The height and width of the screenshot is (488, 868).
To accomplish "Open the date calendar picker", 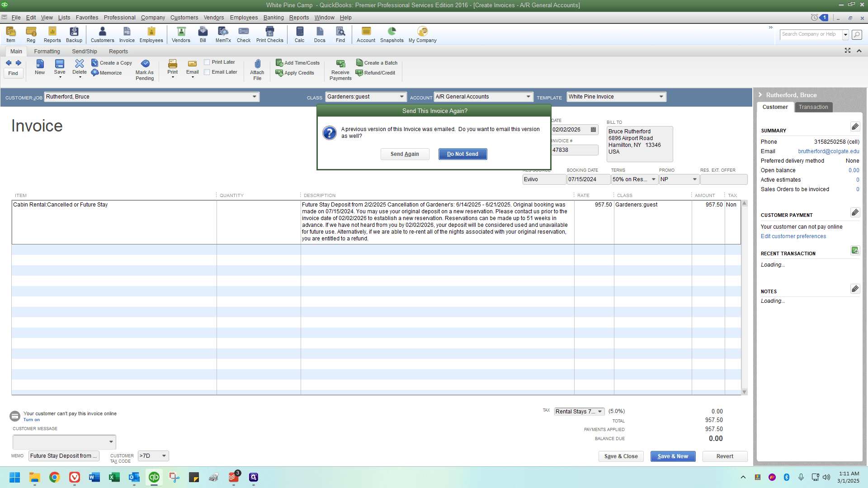I will 594,130.
